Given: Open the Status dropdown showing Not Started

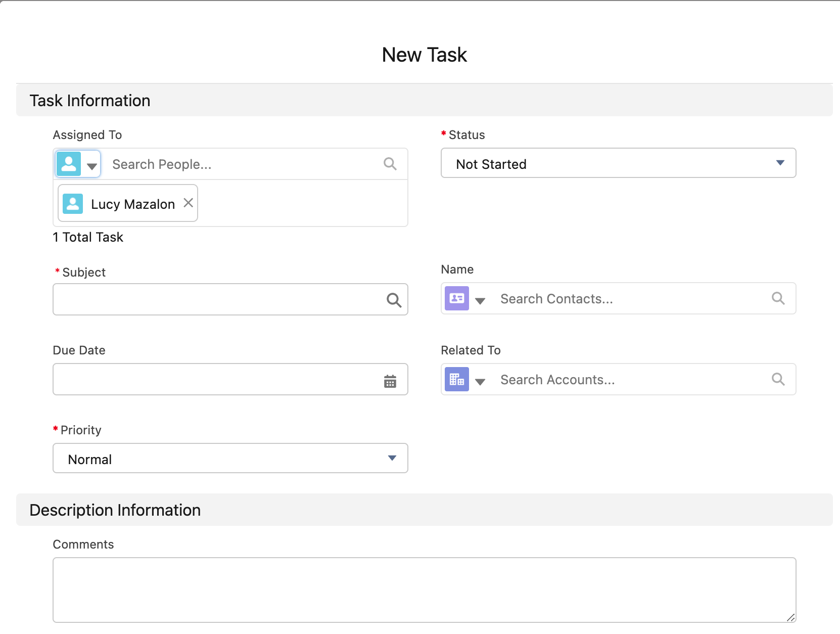Looking at the screenshot, I should (619, 163).
